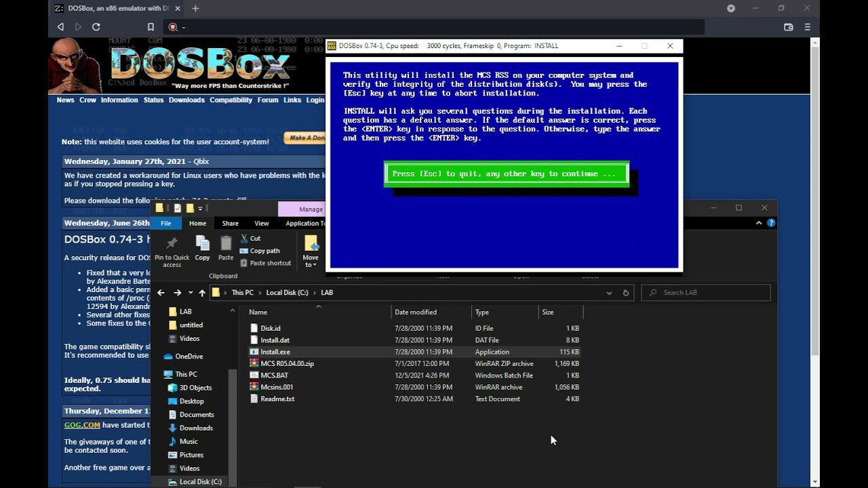Open the Explorer recent locations dropdown
868x488 pixels.
pyautogui.click(x=191, y=293)
